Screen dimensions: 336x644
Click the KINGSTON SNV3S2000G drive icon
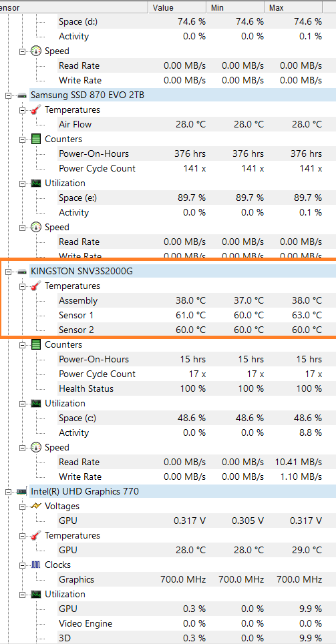point(22,271)
